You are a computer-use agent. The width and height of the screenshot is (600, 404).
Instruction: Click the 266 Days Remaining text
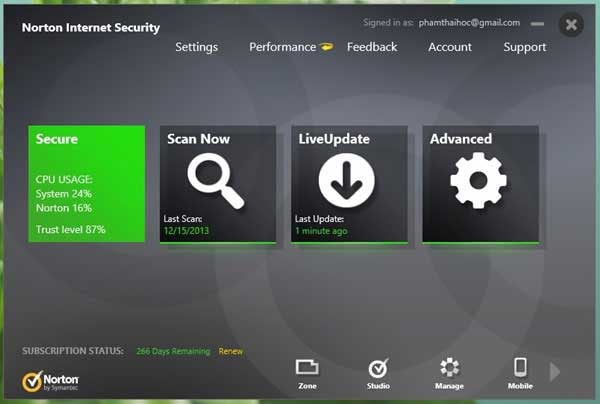[173, 351]
